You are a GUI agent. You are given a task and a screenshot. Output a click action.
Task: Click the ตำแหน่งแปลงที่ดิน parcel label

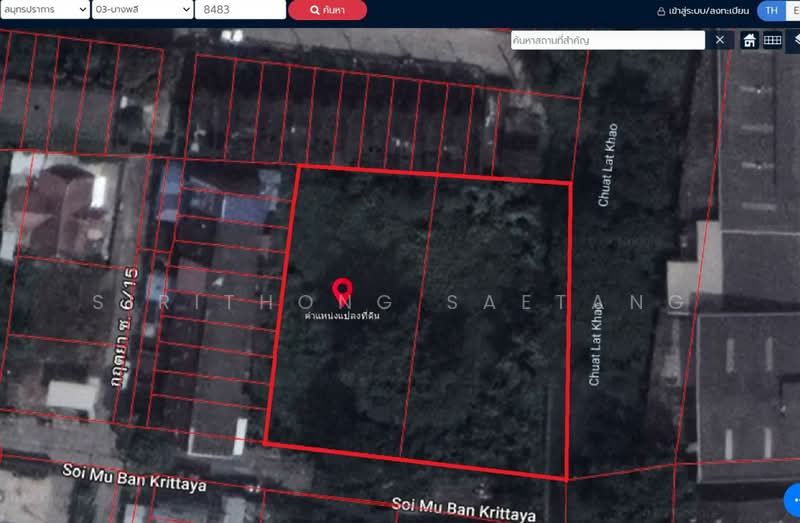pyautogui.click(x=342, y=315)
